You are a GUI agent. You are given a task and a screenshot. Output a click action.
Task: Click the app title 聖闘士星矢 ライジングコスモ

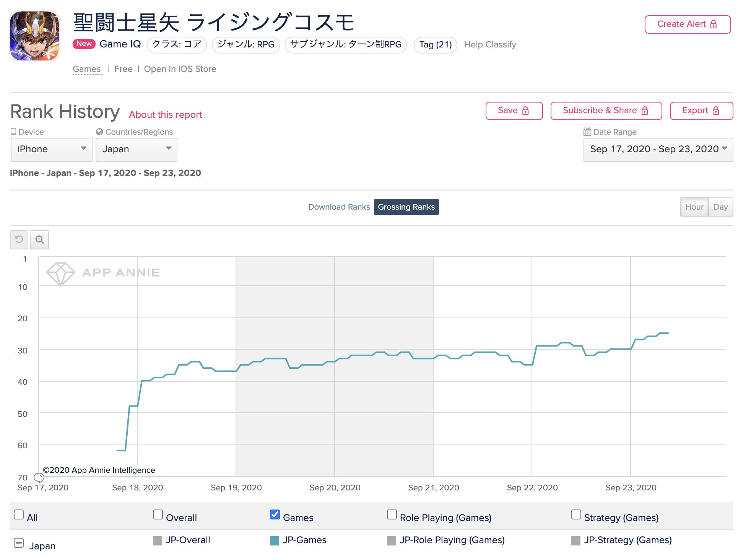(214, 22)
